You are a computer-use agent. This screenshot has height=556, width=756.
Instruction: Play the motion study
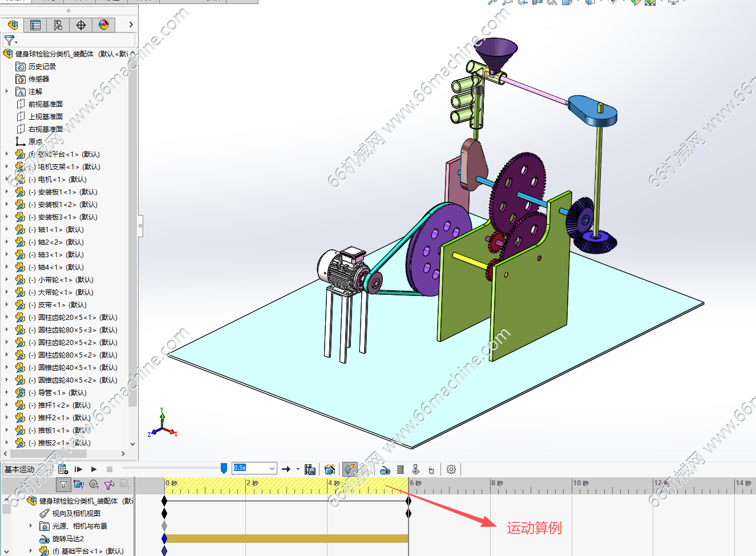click(x=94, y=469)
